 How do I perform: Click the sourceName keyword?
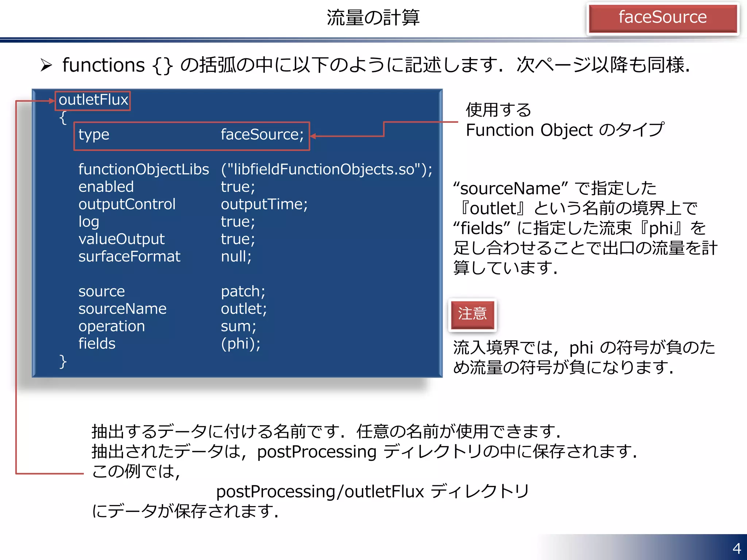(x=122, y=309)
